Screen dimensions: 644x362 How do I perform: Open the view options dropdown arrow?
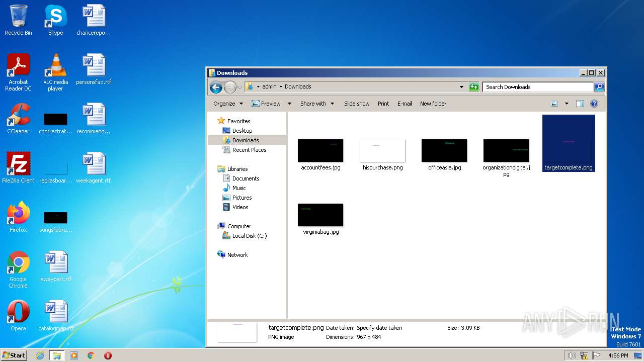pyautogui.click(x=567, y=104)
